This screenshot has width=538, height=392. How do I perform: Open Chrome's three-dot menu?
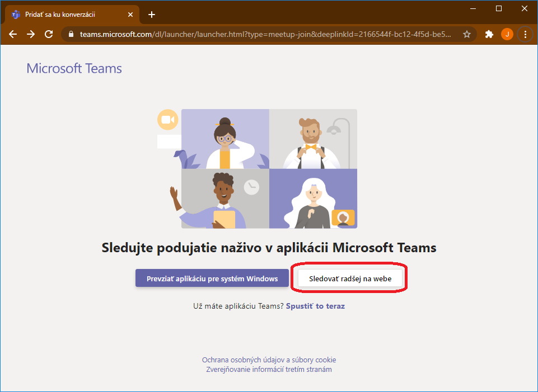click(x=525, y=34)
